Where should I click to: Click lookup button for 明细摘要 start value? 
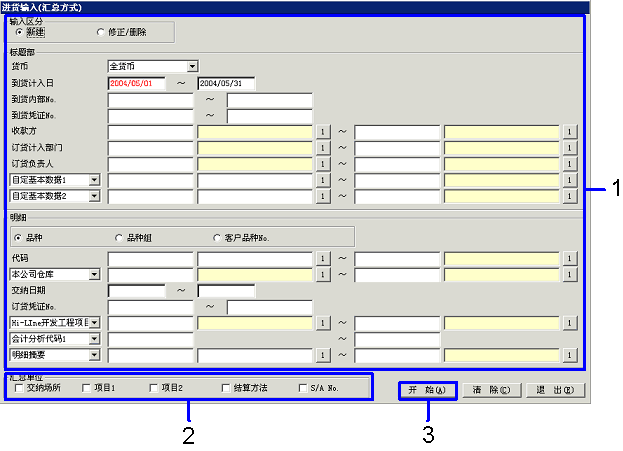click(x=323, y=354)
